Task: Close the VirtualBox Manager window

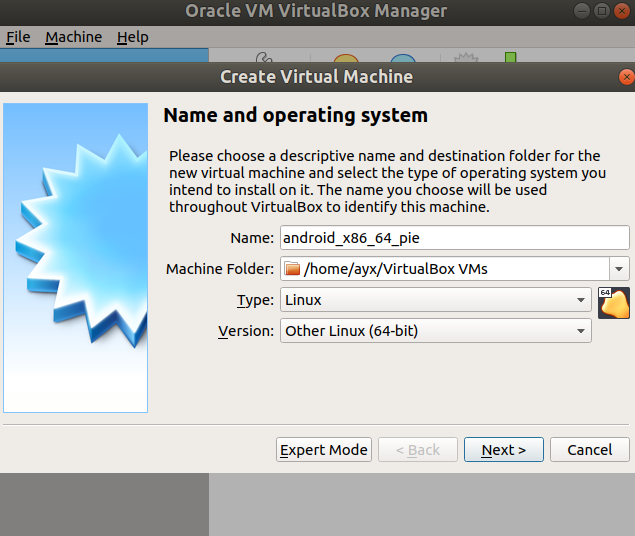Action: (622, 11)
